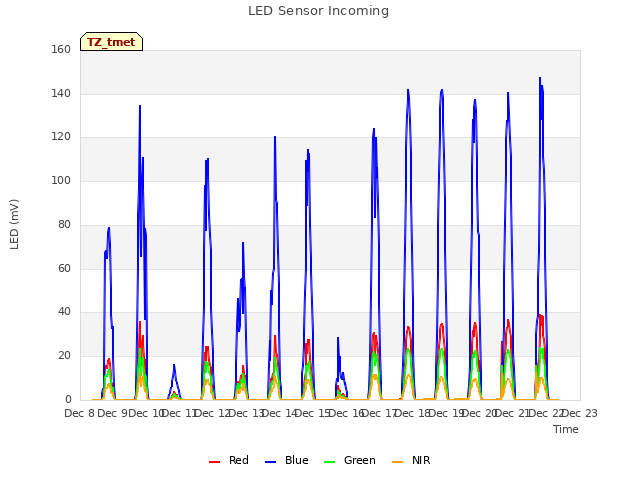640x480 pixels.
Task: Click the red legend color marker
Action: coord(214,462)
